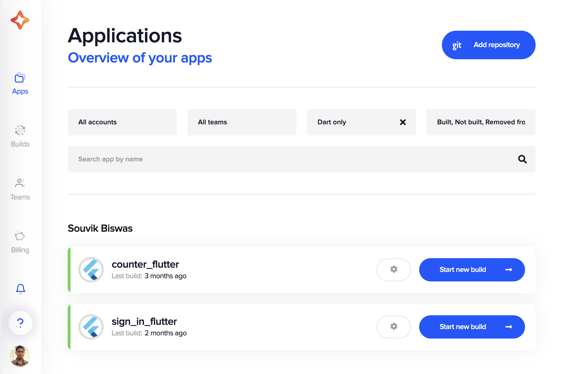Open the Built, Not built status filter
Viewport: 588px width, 374px height.
click(x=481, y=122)
